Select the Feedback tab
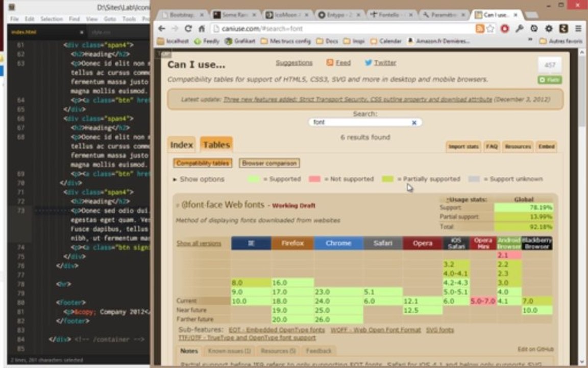The width and height of the screenshot is (588, 368). 318,351
